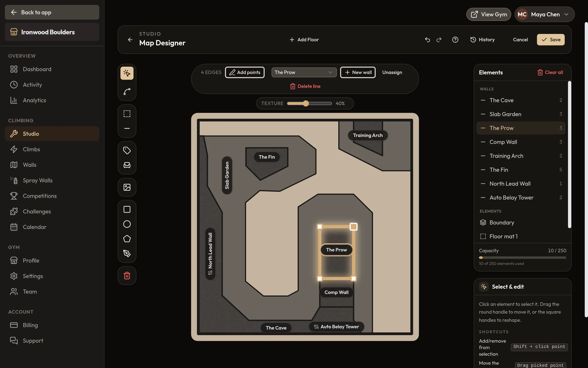Navigate to Competitions page
588x368 pixels.
click(52, 196)
